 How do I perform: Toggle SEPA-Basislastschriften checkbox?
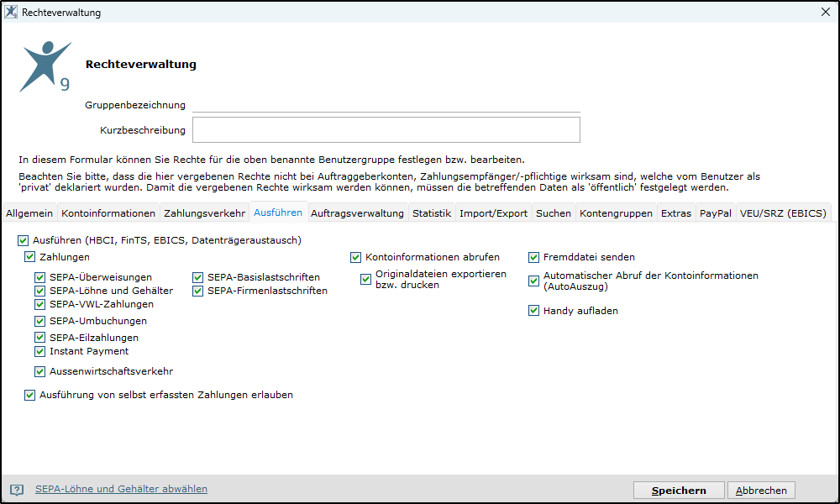tap(197, 277)
